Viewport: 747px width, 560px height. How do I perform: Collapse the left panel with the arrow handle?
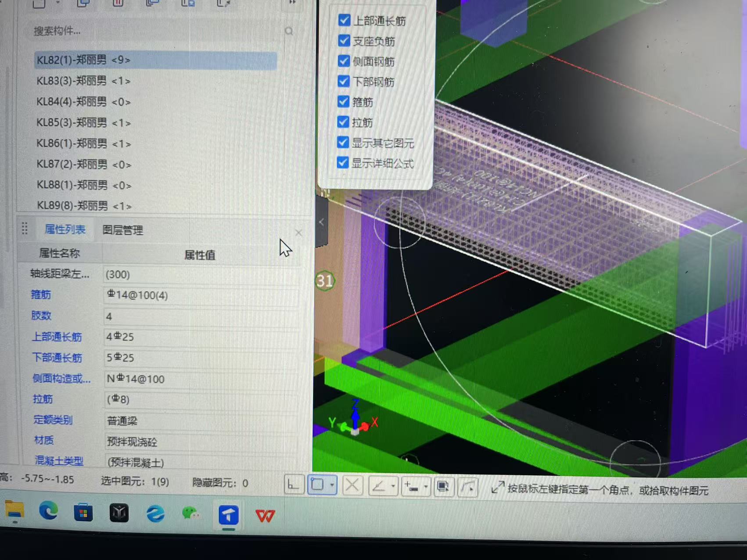pos(322,222)
